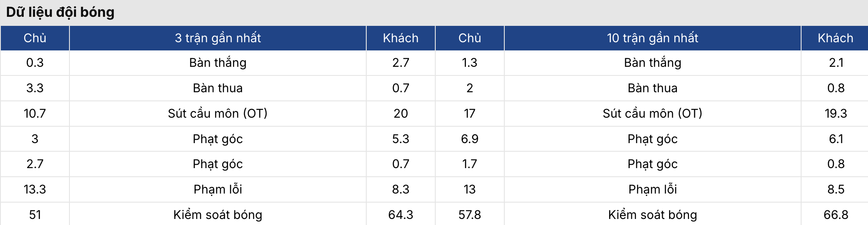Select the 8.5 fouls cell
Image resolution: width=868 pixels, height=225 pixels.
click(836, 189)
